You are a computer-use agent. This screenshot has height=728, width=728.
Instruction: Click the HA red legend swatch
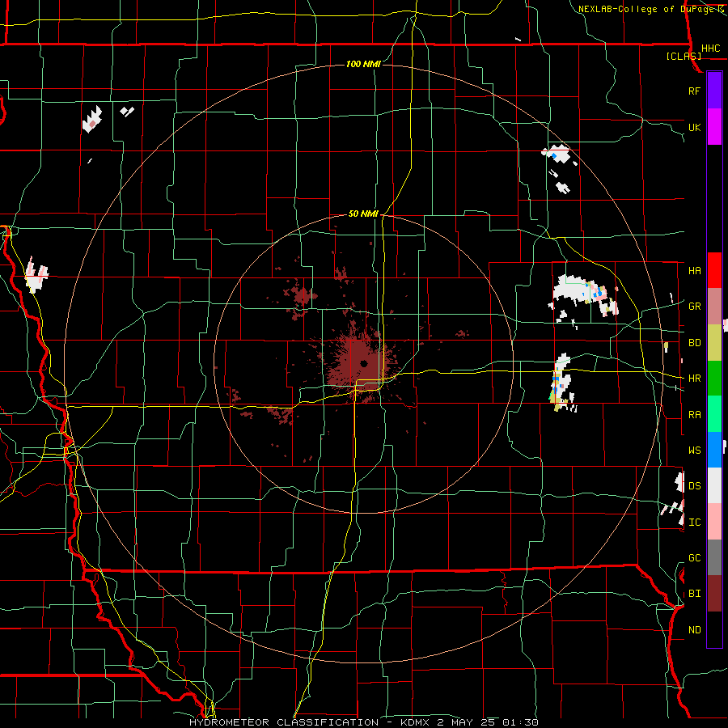(714, 270)
